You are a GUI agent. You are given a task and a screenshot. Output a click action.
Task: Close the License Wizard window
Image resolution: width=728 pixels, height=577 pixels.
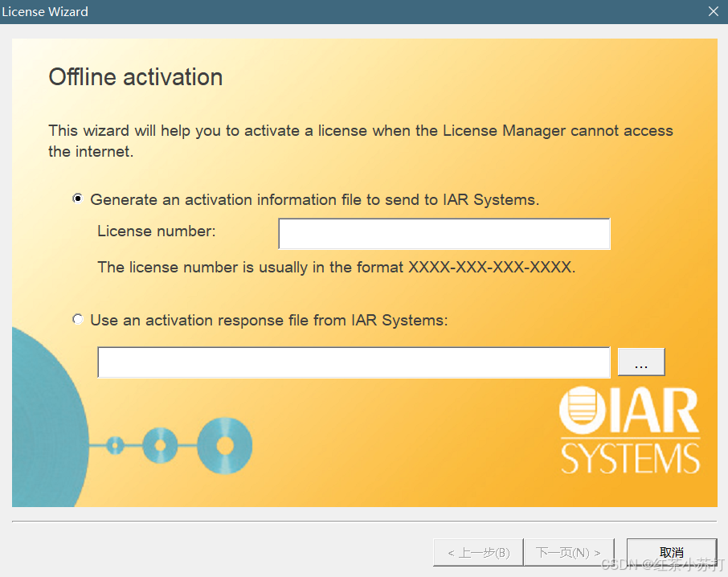(x=714, y=11)
